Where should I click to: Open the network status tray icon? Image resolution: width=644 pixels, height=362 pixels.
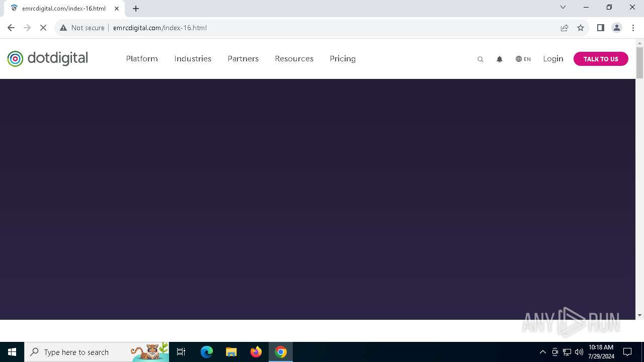coord(567,352)
